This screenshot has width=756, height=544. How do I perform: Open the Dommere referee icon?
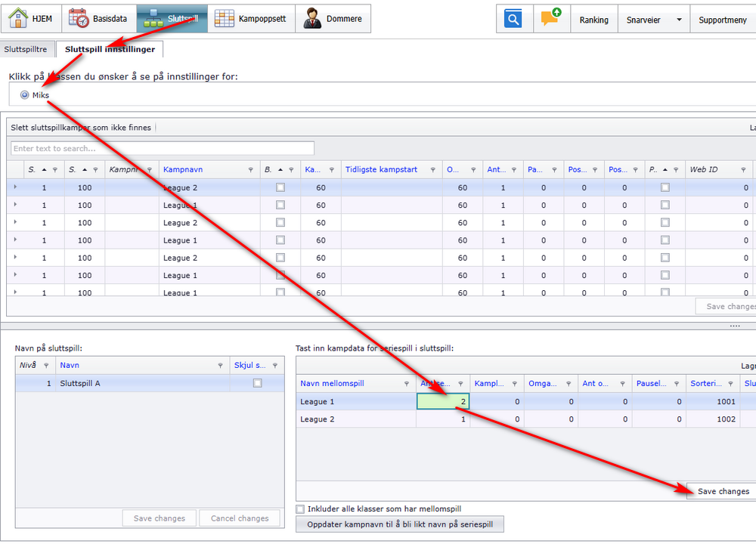point(311,18)
